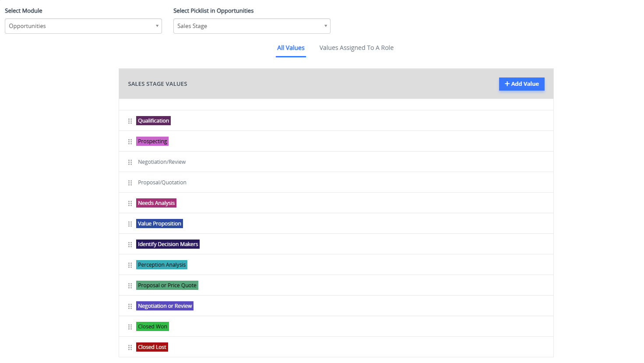
Task: Select the Closed Won value
Action: pos(152,327)
